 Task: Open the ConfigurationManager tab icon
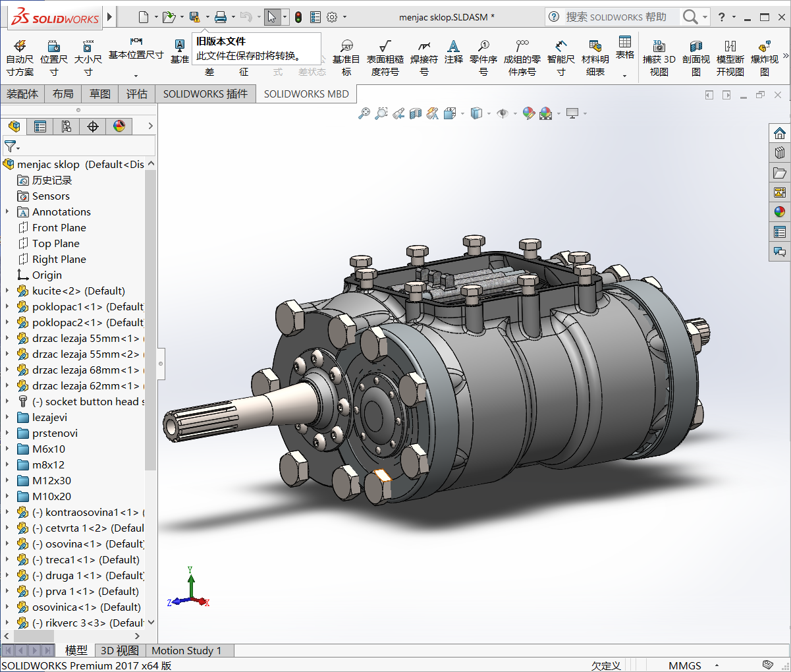[67, 126]
